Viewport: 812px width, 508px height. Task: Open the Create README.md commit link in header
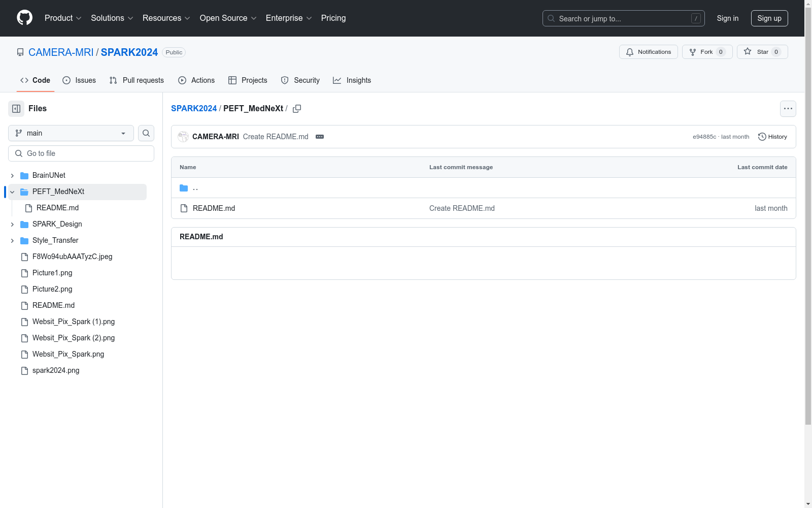coord(276,137)
